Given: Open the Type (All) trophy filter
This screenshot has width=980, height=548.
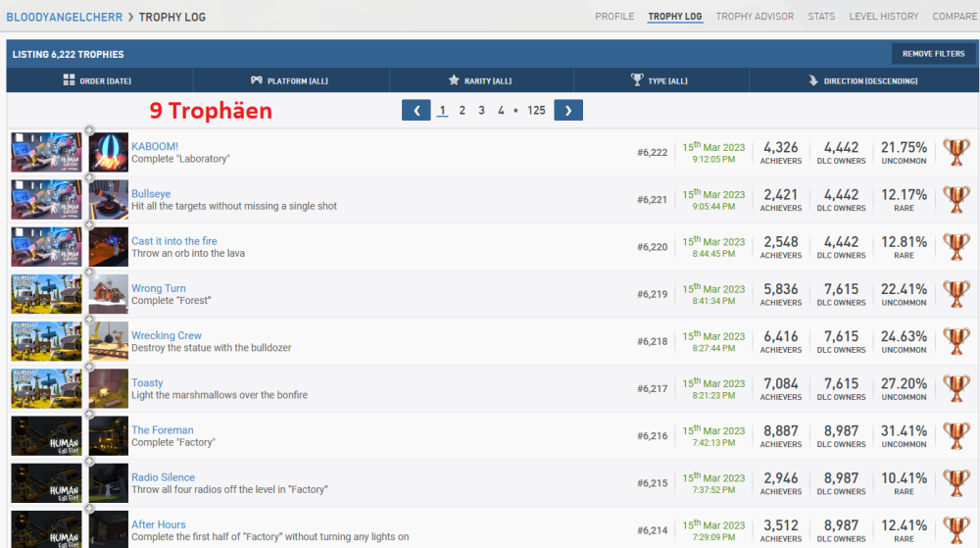Looking at the screenshot, I should [660, 80].
